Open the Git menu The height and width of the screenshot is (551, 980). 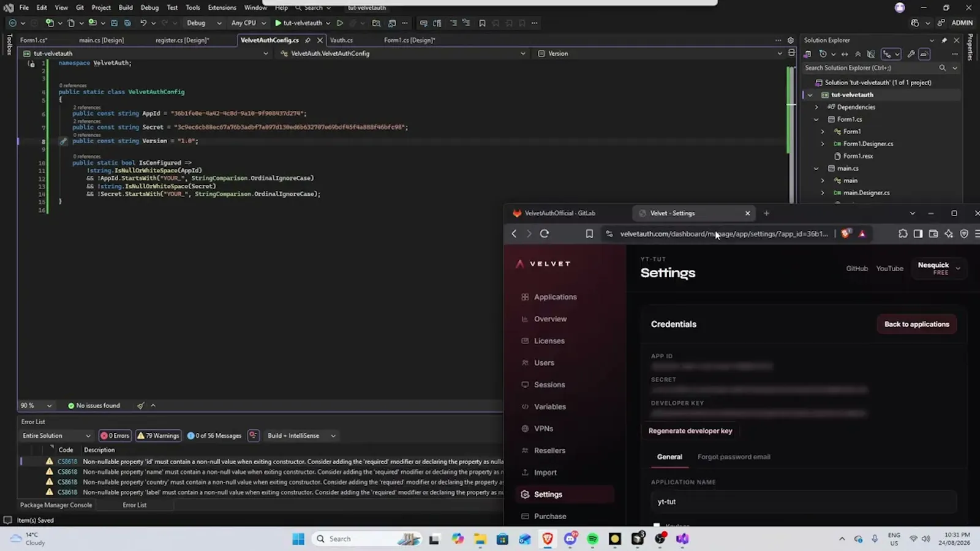(x=80, y=7)
